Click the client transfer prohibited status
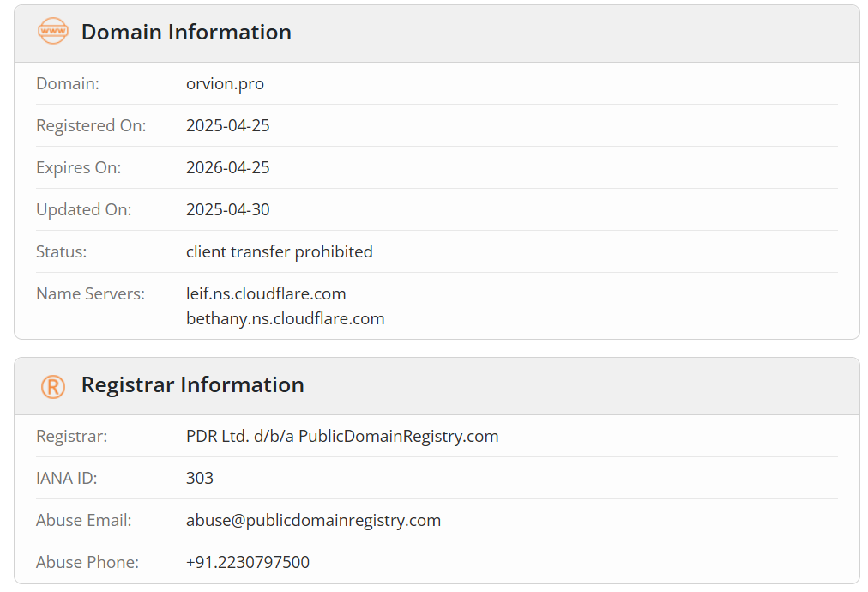The width and height of the screenshot is (868, 592). click(x=279, y=252)
